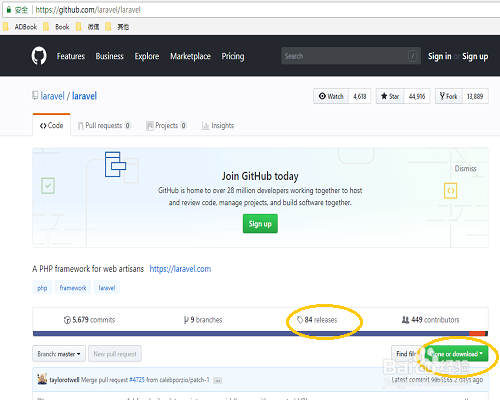Open the taylorotwell author link
The image size is (500, 400).
click(64, 380)
